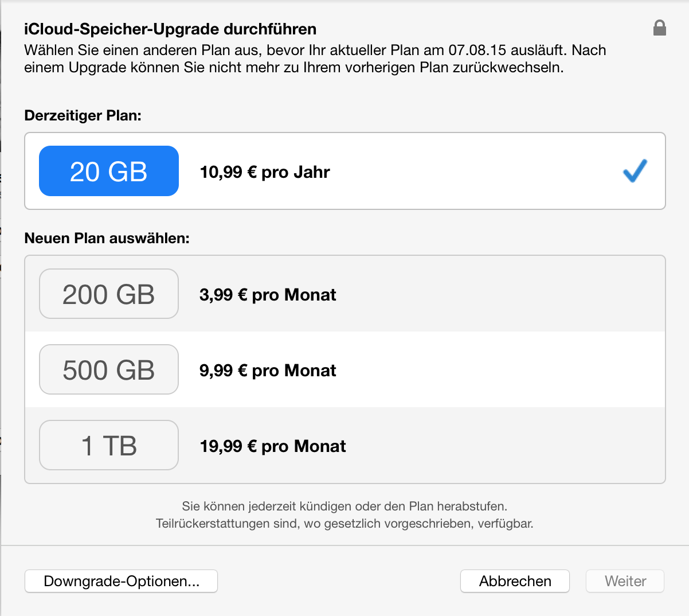Click the 'Sie können jederzeit kündigen' line
The height and width of the screenshot is (616, 689).
click(344, 506)
